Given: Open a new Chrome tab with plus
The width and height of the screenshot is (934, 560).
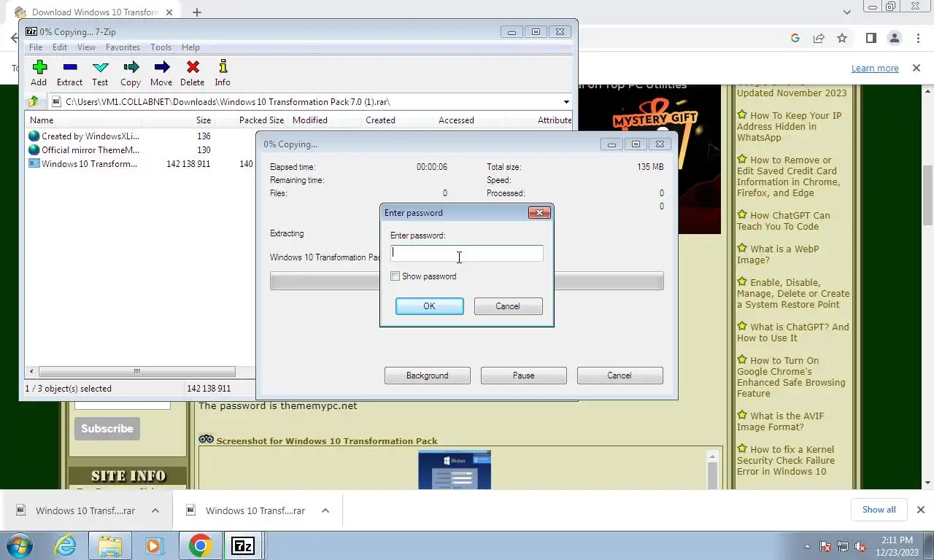Looking at the screenshot, I should pos(197,12).
